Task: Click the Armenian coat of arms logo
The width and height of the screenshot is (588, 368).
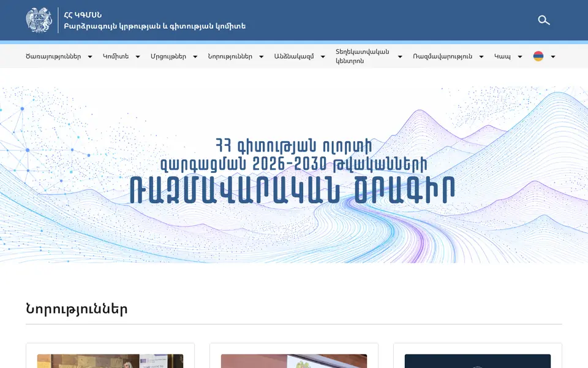Action: point(39,20)
